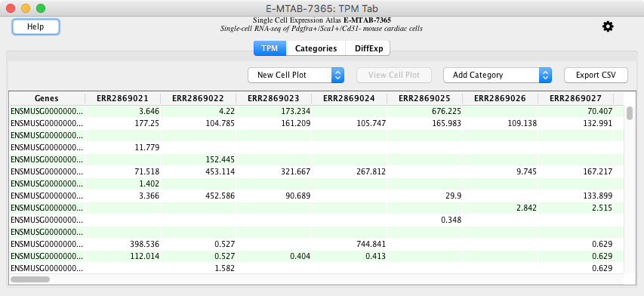Open the DiffExp tab
This screenshot has width=644, height=296.
[368, 48]
